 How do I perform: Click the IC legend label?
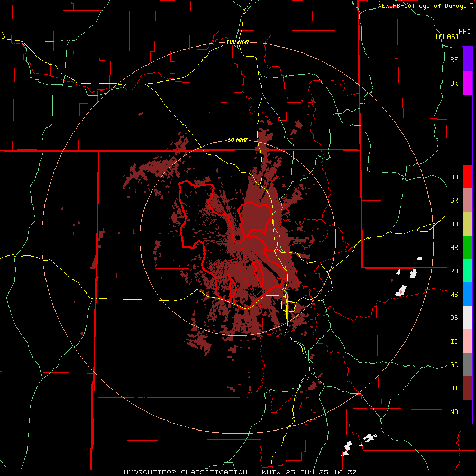click(x=454, y=342)
